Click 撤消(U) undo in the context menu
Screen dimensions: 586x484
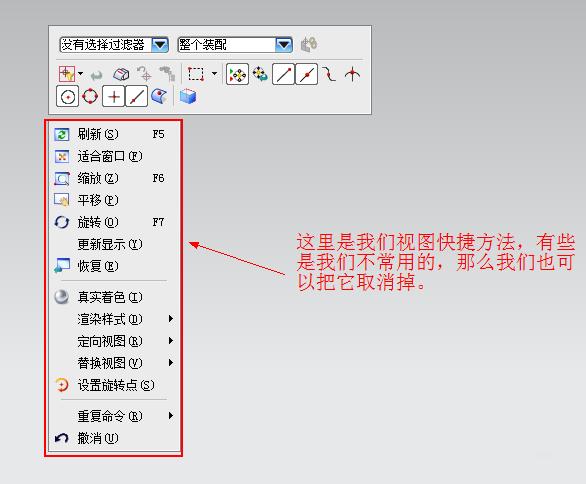click(113, 438)
